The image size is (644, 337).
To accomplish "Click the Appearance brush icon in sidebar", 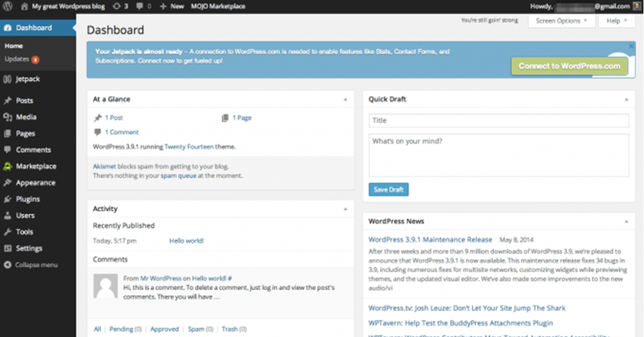I will pos(8,183).
